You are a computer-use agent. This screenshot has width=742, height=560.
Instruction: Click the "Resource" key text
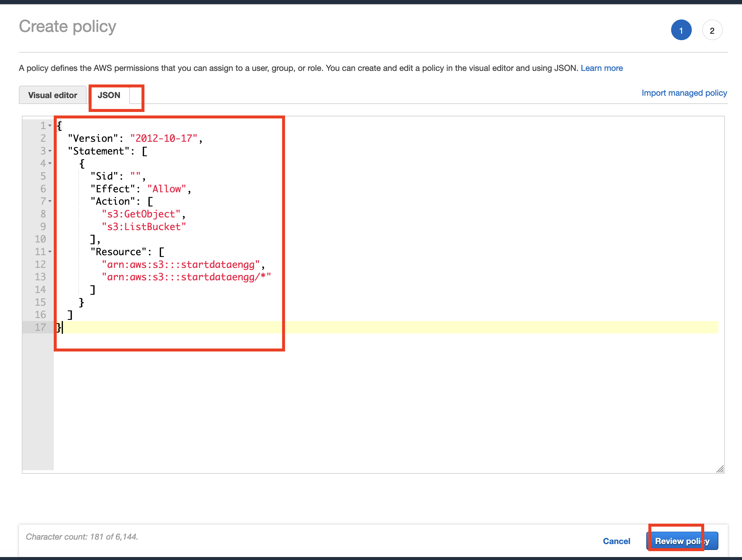[x=118, y=252]
